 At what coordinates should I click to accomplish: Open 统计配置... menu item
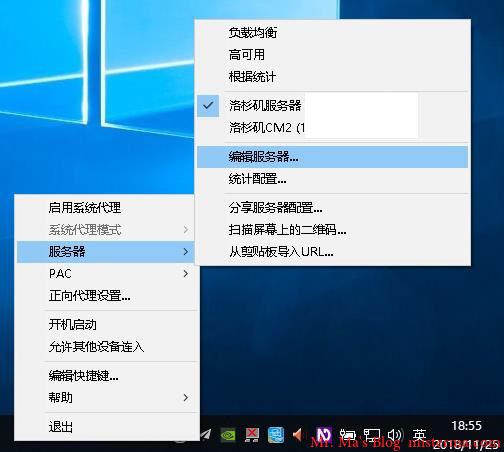(332, 179)
